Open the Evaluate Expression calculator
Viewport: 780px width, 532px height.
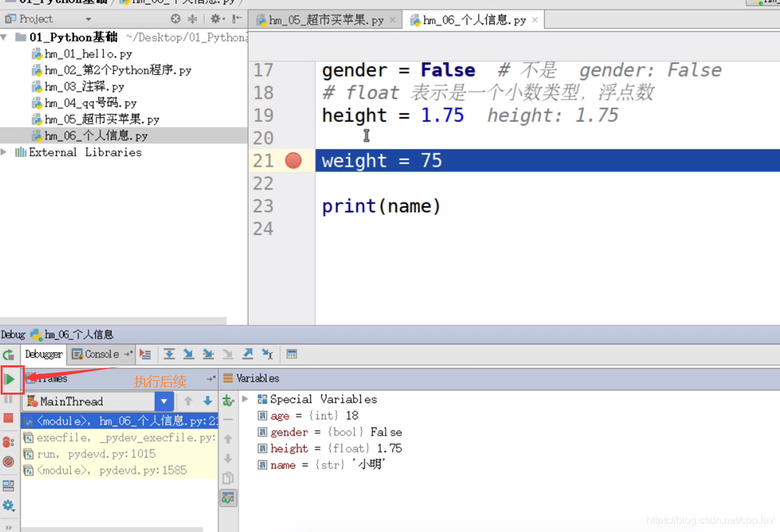click(x=292, y=354)
